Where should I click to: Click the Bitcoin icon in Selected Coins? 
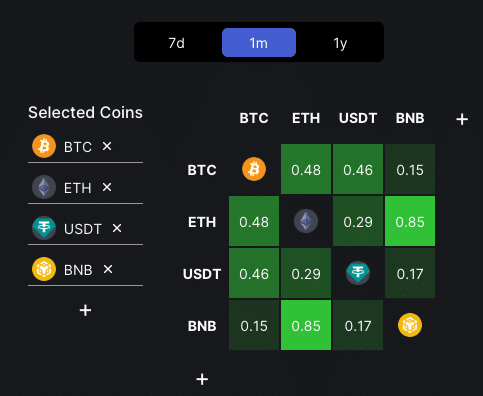click(44, 146)
